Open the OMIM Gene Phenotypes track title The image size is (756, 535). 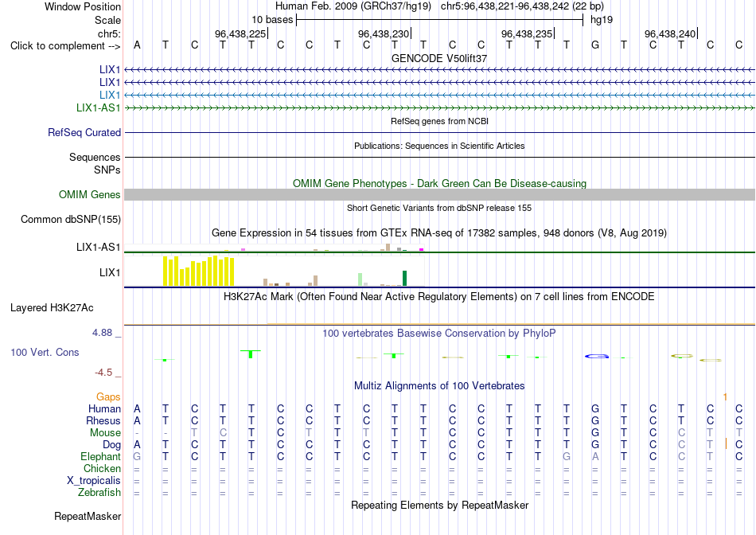(439, 183)
